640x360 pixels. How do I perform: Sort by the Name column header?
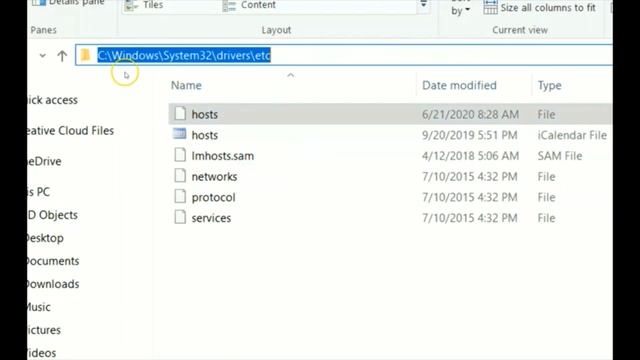(x=186, y=85)
